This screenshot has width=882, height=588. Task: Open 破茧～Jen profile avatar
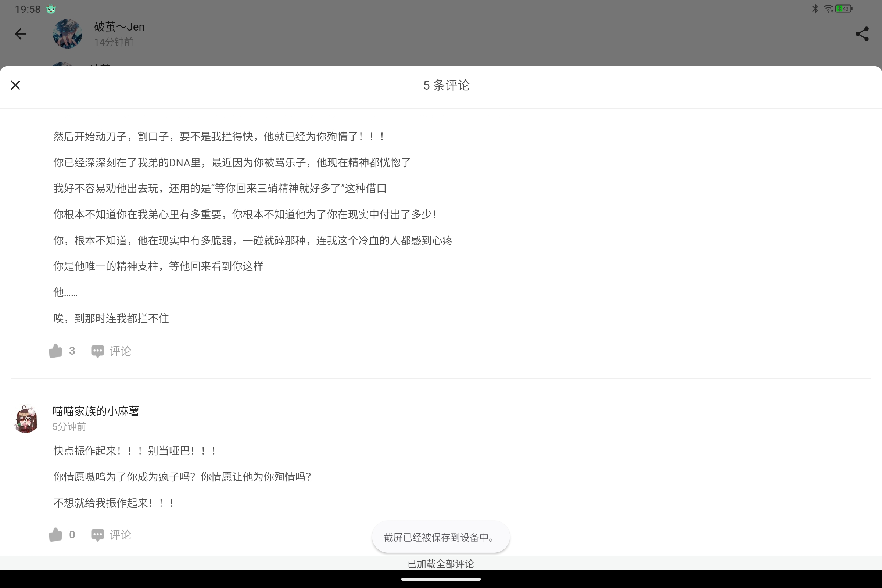pyautogui.click(x=68, y=34)
